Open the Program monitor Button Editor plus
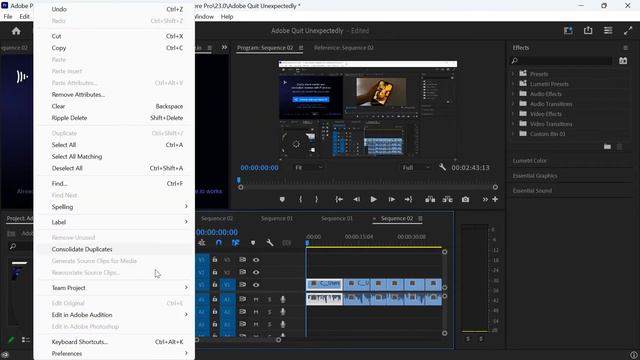This screenshot has height=360, width=640. [495, 200]
